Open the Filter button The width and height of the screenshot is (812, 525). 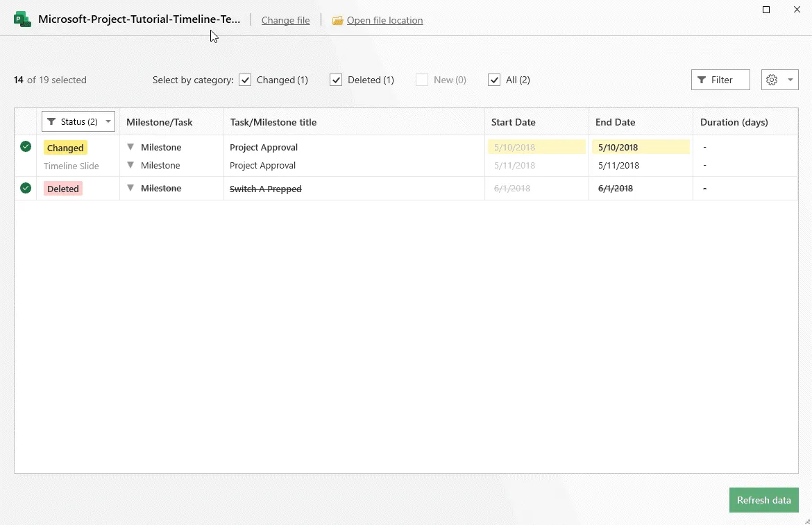click(x=720, y=80)
